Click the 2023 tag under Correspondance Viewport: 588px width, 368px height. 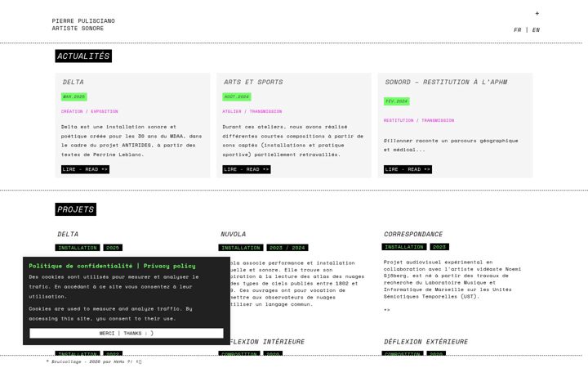pyautogui.click(x=439, y=247)
